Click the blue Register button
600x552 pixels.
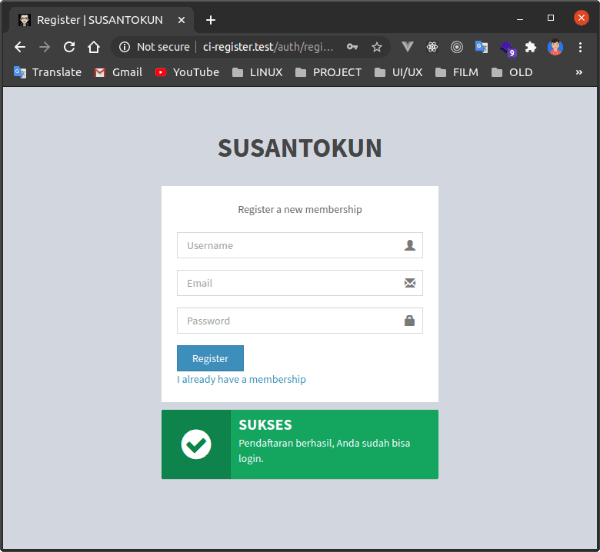(x=210, y=358)
